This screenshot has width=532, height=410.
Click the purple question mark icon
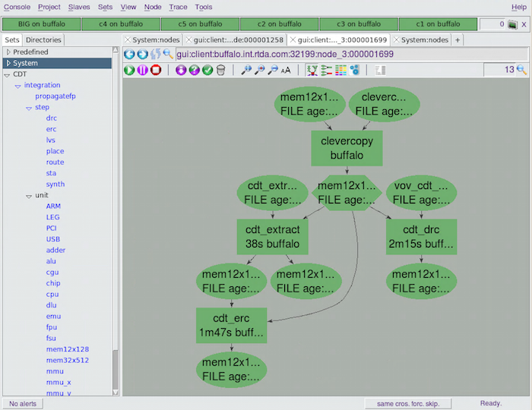point(195,70)
